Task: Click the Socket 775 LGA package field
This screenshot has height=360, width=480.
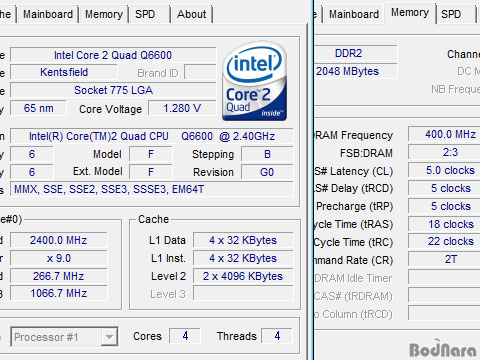Action: [x=113, y=90]
